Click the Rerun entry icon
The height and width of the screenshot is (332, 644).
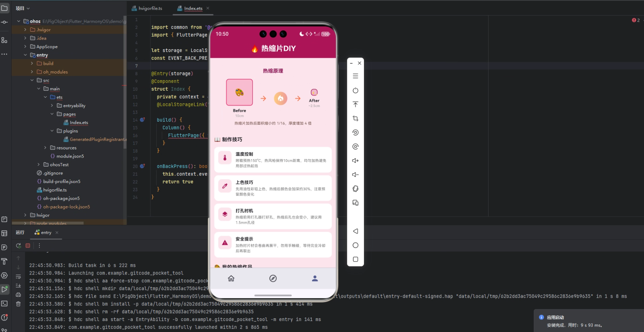coord(18,246)
